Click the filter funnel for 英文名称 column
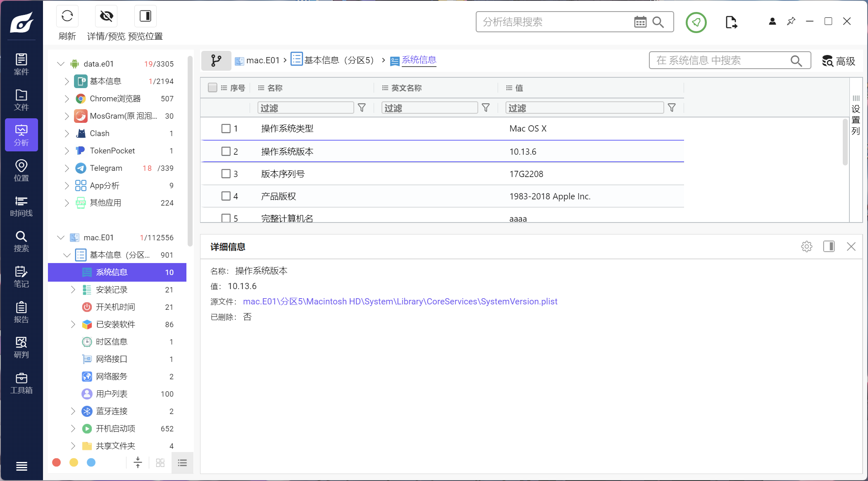 pos(486,108)
